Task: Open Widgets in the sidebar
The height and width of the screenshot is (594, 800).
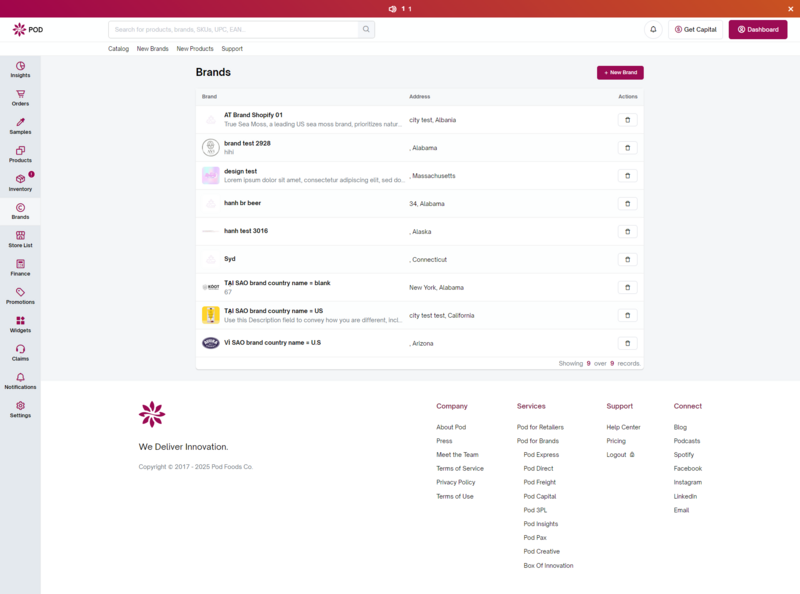Action: coord(20,324)
